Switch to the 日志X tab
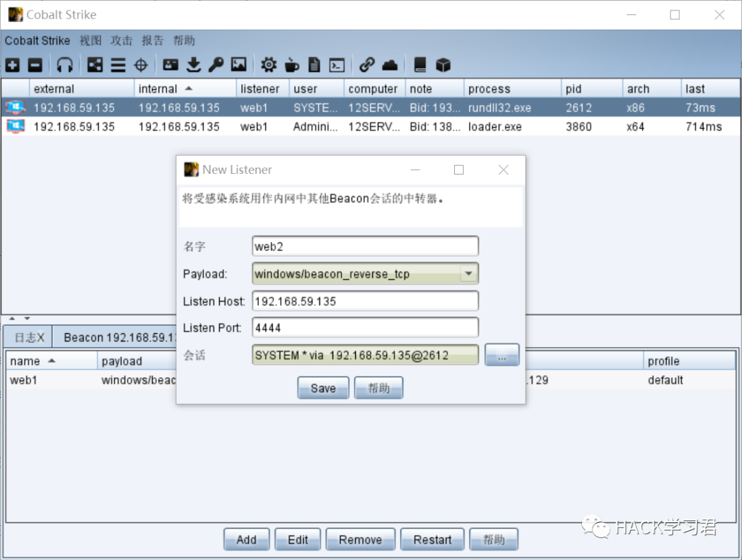 coord(28,337)
